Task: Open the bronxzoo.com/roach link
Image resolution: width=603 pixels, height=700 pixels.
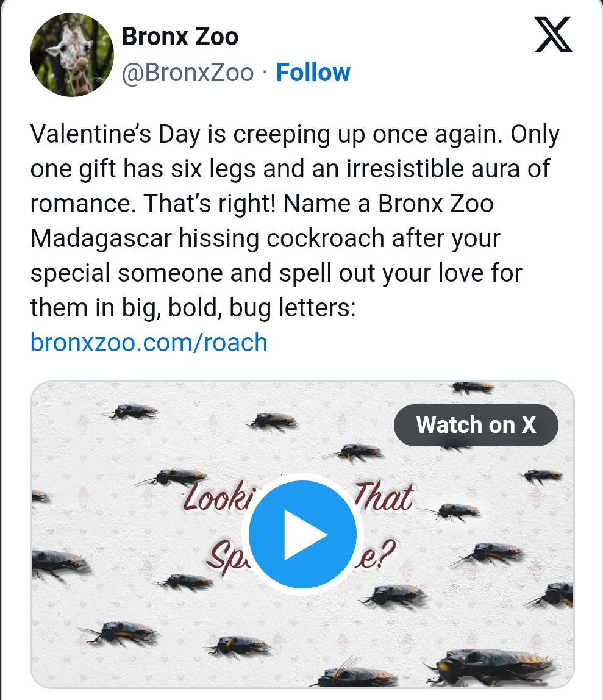Action: [x=149, y=342]
